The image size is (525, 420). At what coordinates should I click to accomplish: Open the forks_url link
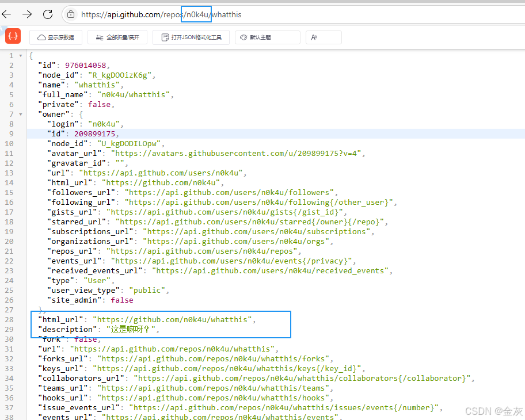pyautogui.click(x=213, y=359)
